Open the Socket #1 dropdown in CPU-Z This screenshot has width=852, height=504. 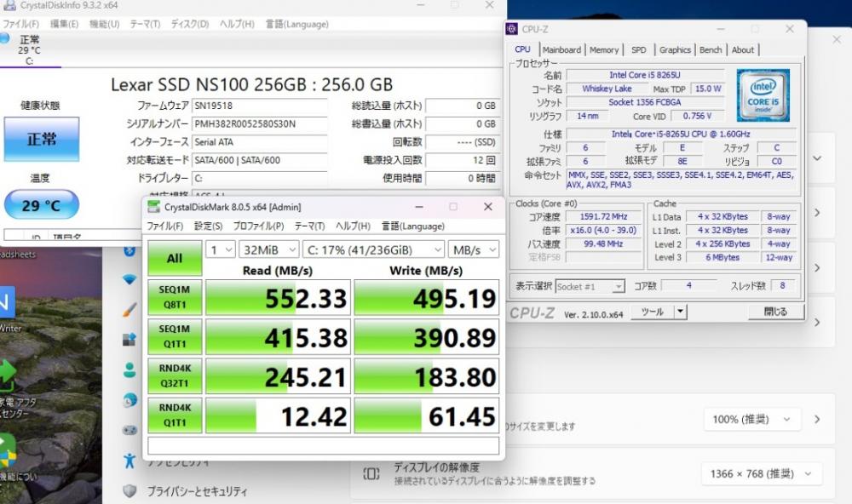coord(590,286)
